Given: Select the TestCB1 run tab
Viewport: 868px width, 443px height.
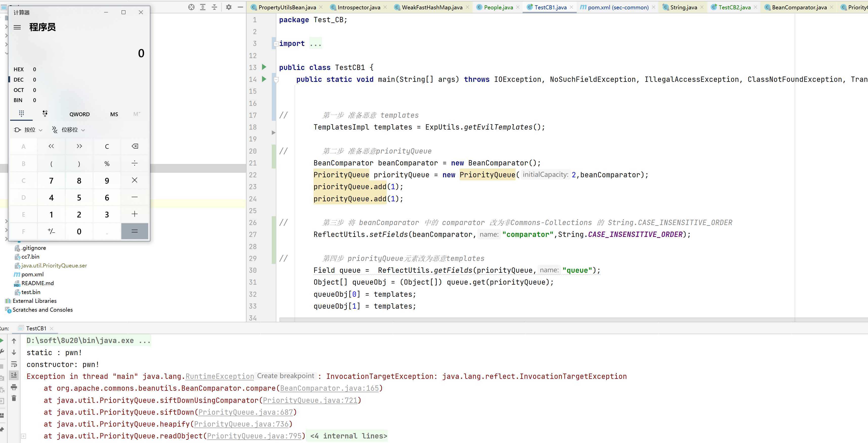Looking at the screenshot, I should coord(36,328).
